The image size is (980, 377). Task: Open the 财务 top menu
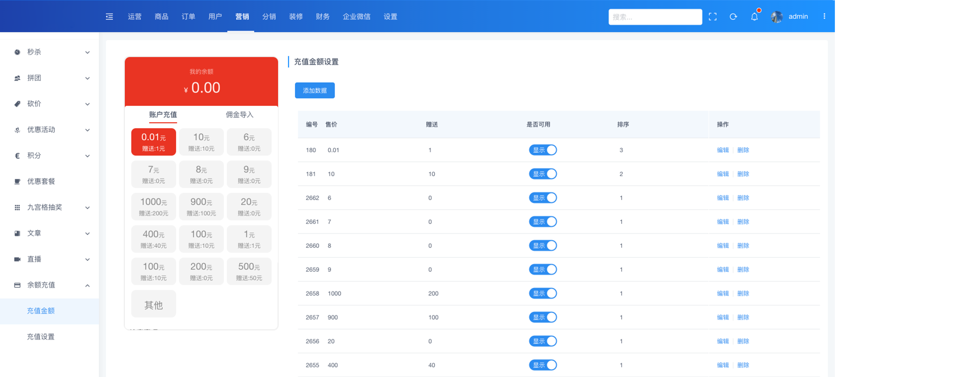pyautogui.click(x=322, y=16)
